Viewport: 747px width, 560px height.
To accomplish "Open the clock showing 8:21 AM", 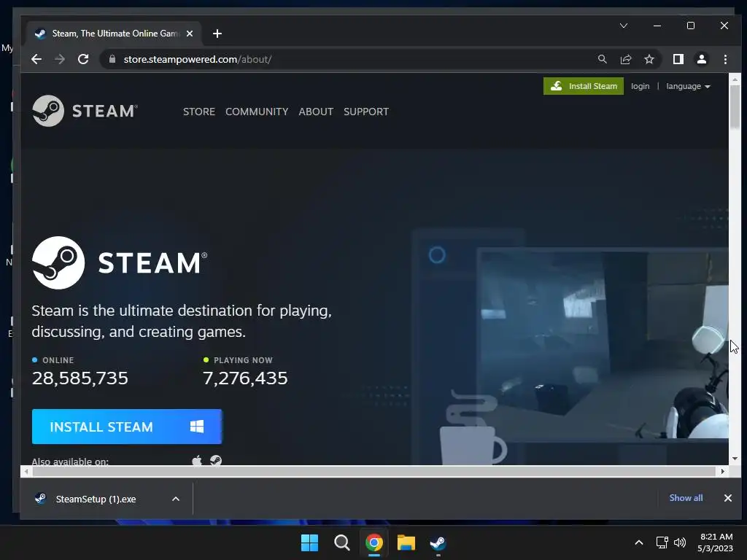I will (715, 542).
